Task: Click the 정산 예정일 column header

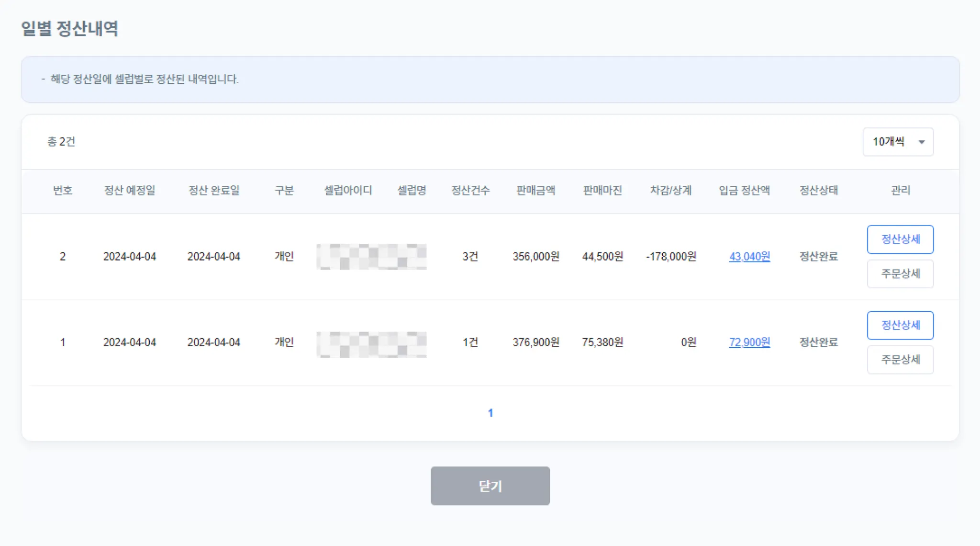Action: (130, 191)
